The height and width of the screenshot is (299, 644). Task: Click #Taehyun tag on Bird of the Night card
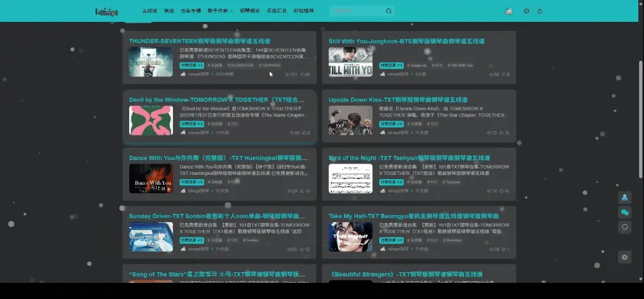(451, 182)
